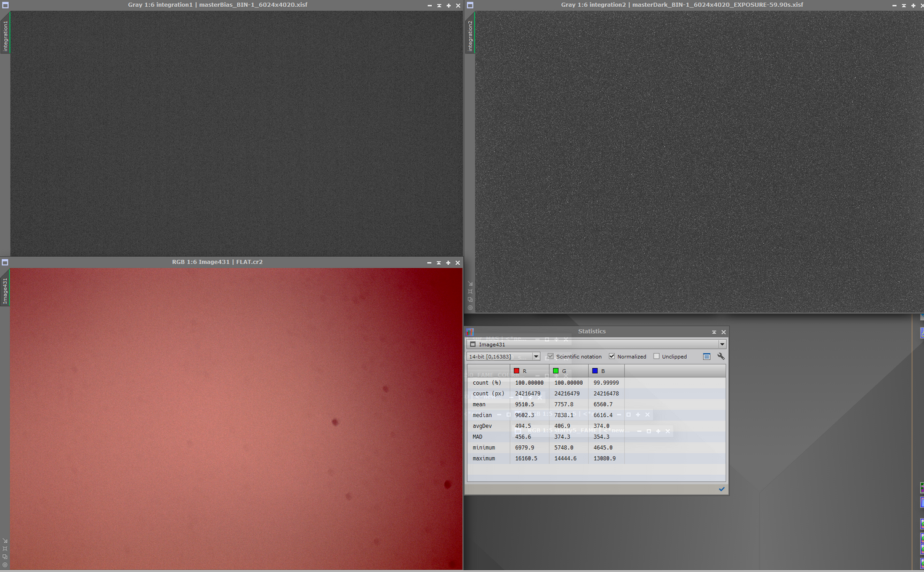Open the Image431 view selector dropdown
This screenshot has width=924, height=572.
[x=596, y=344]
